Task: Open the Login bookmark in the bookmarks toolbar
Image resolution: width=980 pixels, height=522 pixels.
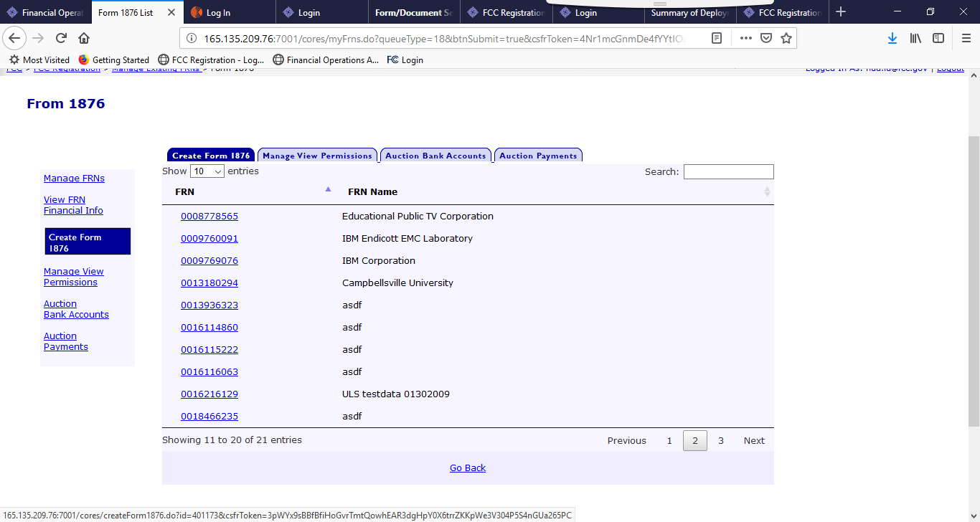Action: click(405, 60)
